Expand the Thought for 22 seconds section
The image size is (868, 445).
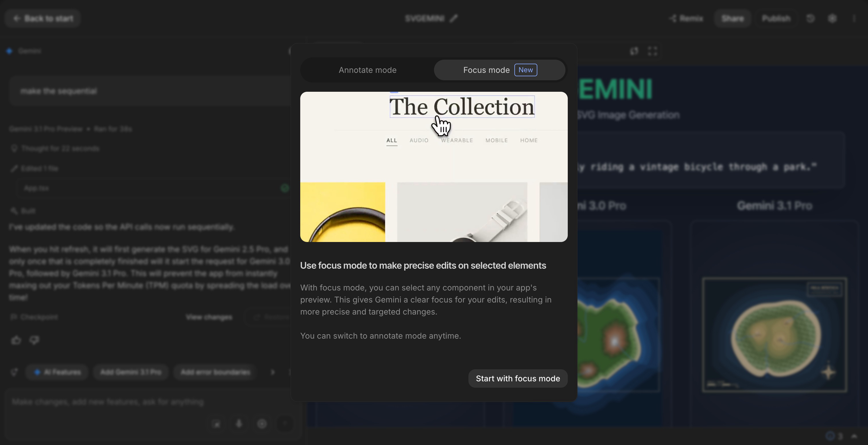pos(60,149)
